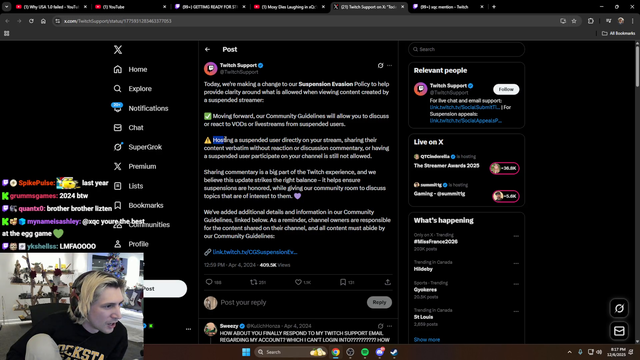Open Steam from the taskbar
This screenshot has height=360, width=640.
pos(394,352)
